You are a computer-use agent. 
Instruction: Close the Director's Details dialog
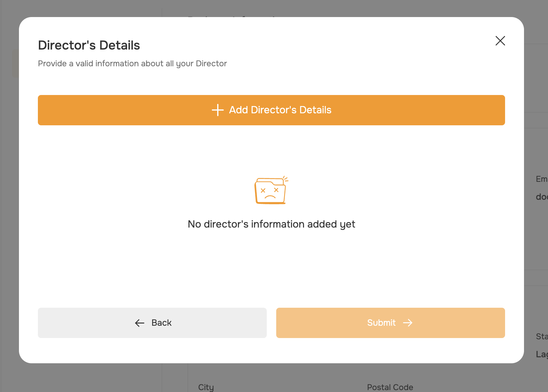(500, 41)
